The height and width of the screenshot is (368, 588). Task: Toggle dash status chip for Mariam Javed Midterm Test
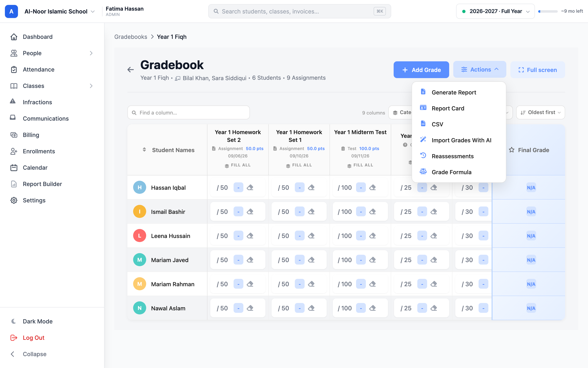point(361,260)
